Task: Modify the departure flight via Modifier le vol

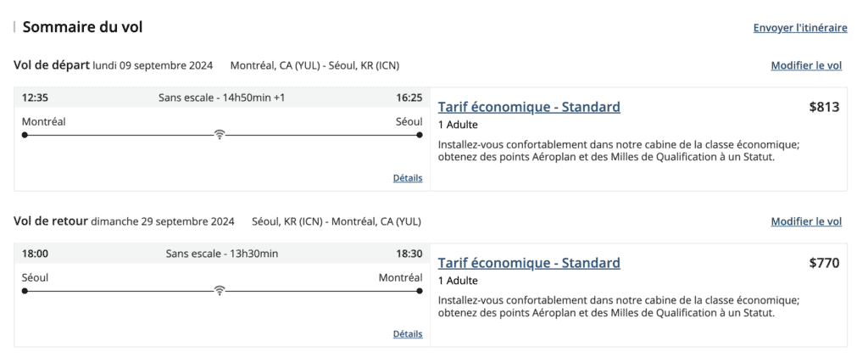Action: [x=806, y=65]
